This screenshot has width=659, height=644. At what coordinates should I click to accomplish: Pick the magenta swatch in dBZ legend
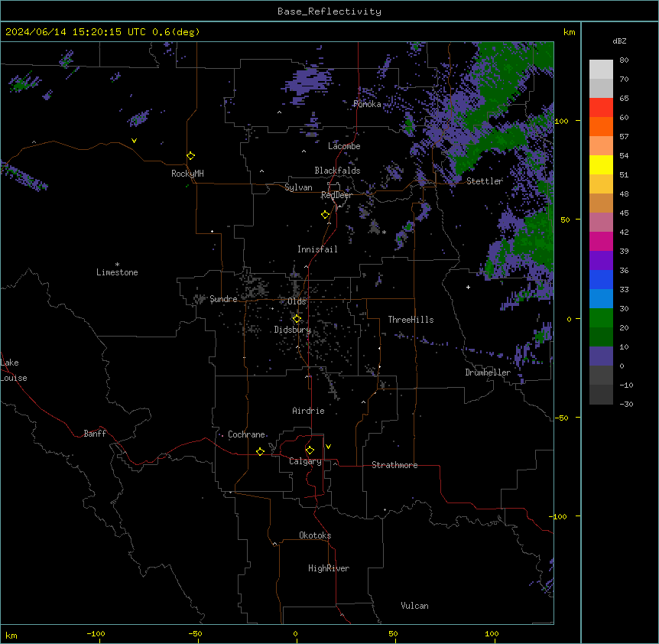tap(601, 241)
